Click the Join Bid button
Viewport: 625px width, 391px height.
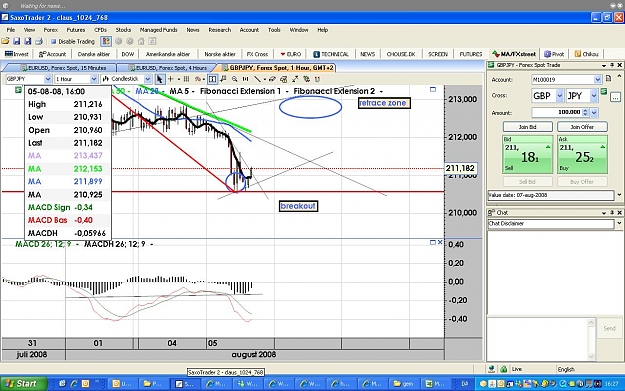coord(527,127)
